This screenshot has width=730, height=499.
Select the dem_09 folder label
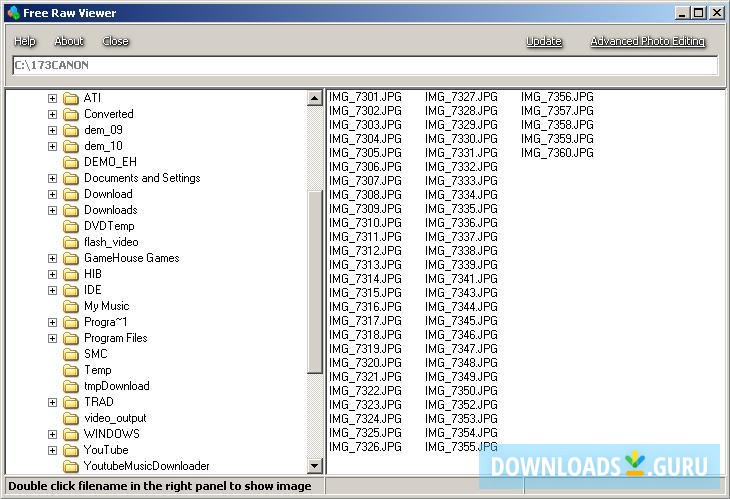click(103, 130)
